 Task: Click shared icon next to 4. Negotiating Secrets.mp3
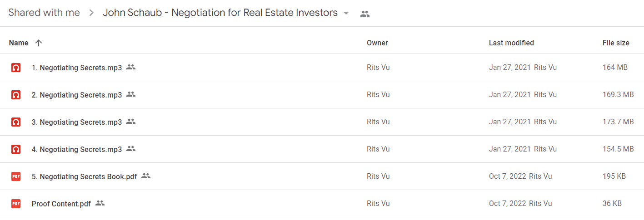coord(131,149)
